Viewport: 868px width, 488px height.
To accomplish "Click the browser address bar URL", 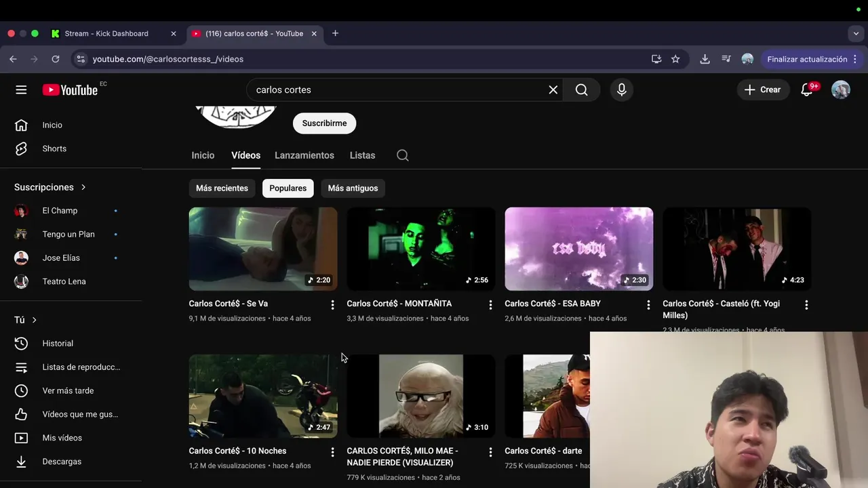I will [168, 59].
